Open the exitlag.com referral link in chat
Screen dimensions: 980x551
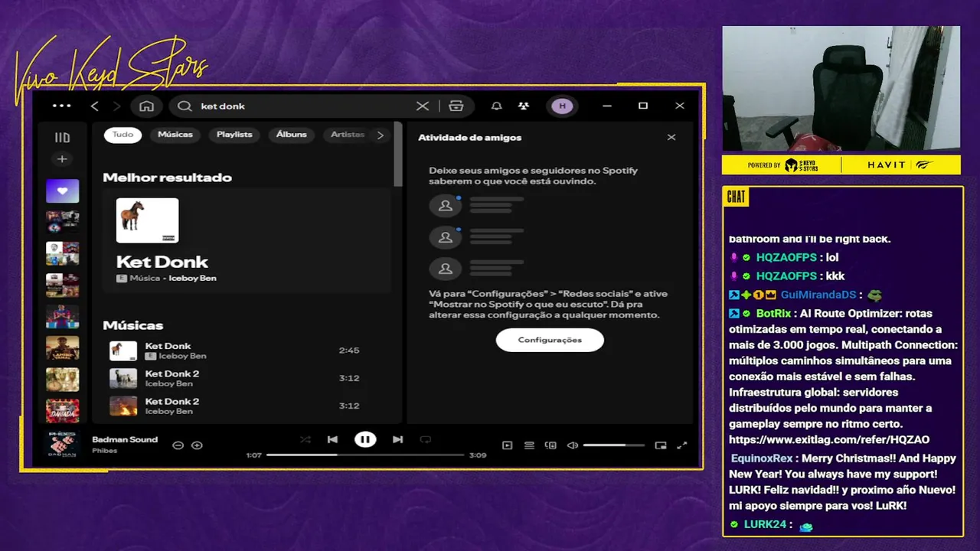click(x=829, y=440)
